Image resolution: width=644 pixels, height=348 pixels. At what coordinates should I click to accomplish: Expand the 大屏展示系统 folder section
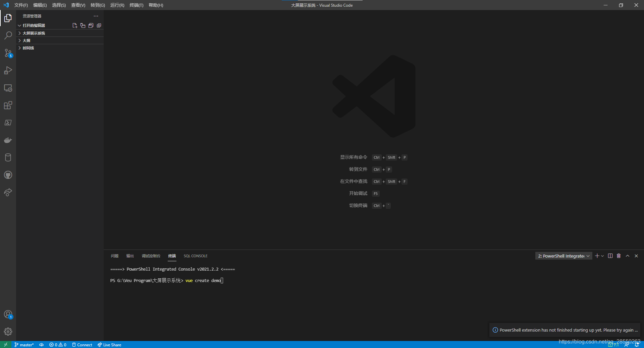pos(60,33)
